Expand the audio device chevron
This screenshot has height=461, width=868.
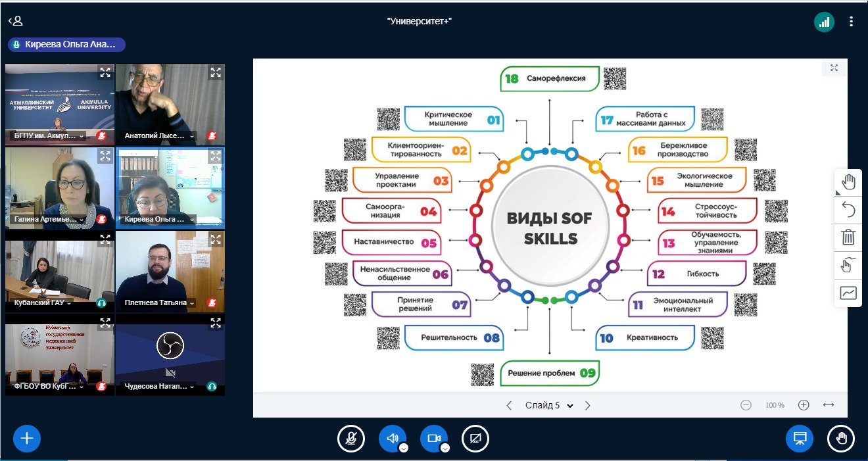click(x=404, y=448)
